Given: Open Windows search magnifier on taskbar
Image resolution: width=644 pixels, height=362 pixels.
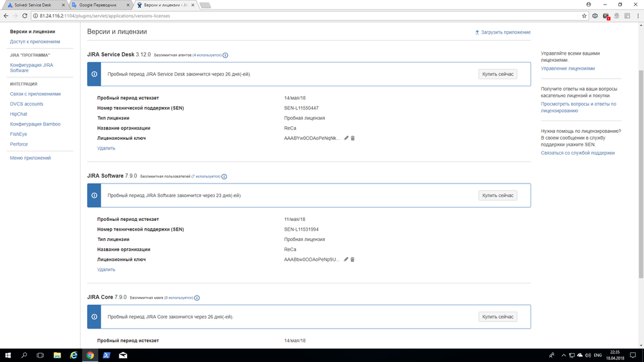Looking at the screenshot, I should point(24,356).
